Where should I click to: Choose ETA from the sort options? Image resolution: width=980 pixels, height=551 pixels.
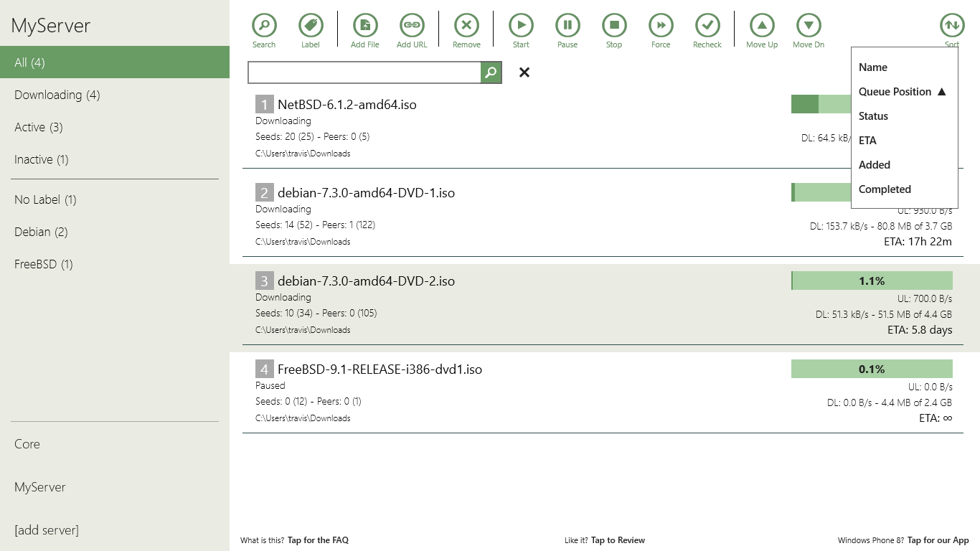[x=867, y=140]
